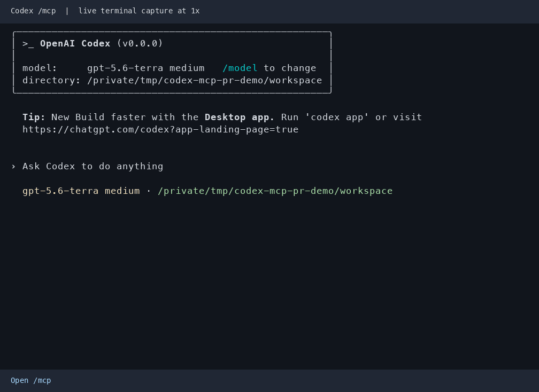Click the 'model:' label in header box

40,68
